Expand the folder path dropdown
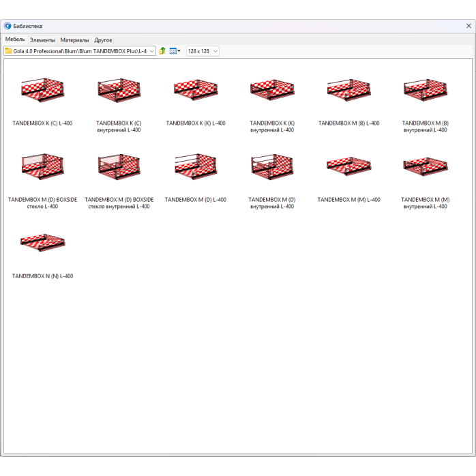This screenshot has height=476, width=476. coord(151,51)
